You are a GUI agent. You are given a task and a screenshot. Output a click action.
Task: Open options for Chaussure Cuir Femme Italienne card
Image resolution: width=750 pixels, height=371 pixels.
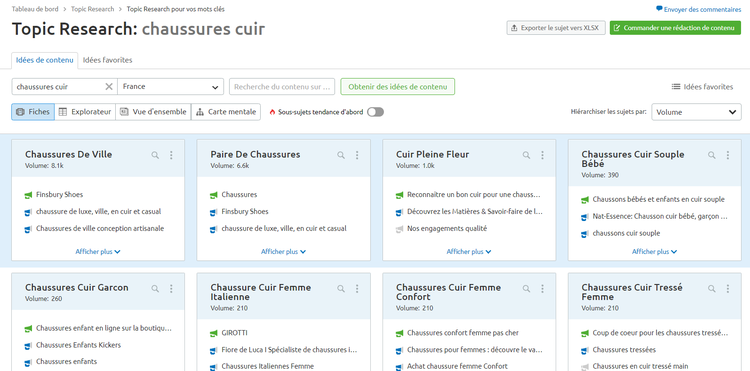pyautogui.click(x=357, y=288)
